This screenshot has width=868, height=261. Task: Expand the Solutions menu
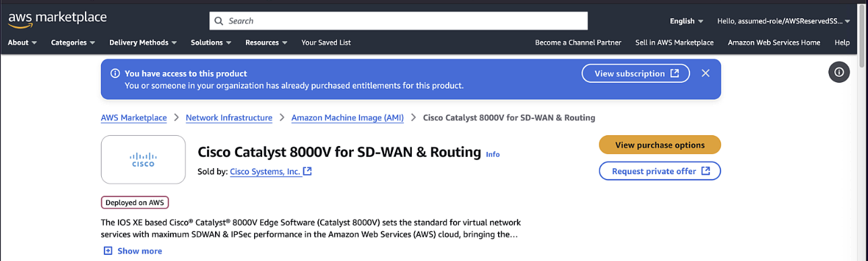tap(211, 42)
